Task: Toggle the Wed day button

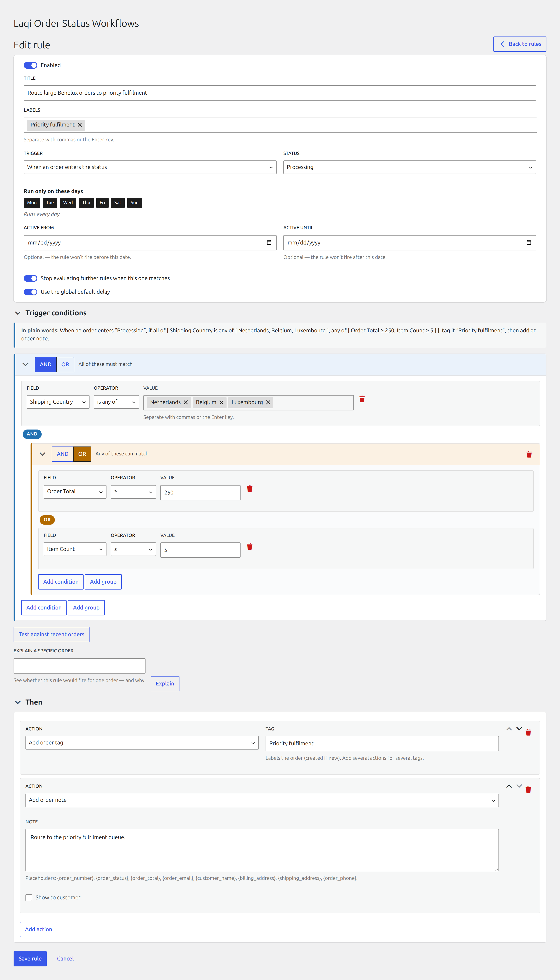Action: tap(68, 203)
